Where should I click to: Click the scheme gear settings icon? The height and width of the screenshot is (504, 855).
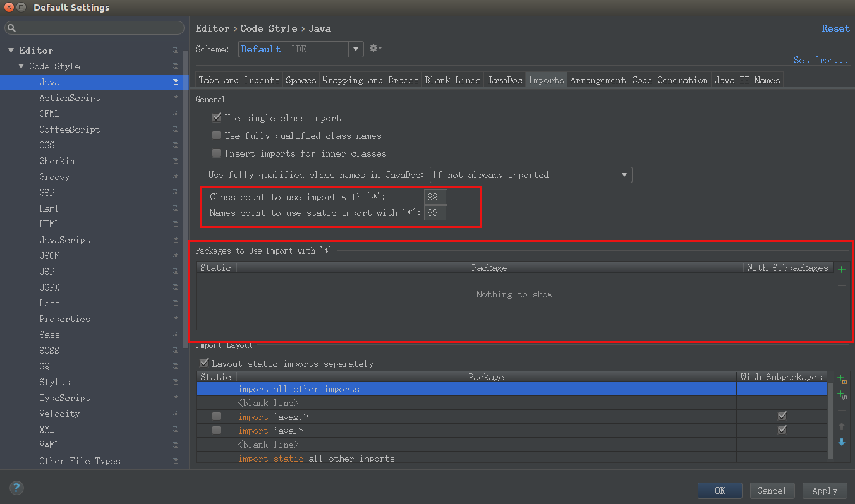coord(375,48)
